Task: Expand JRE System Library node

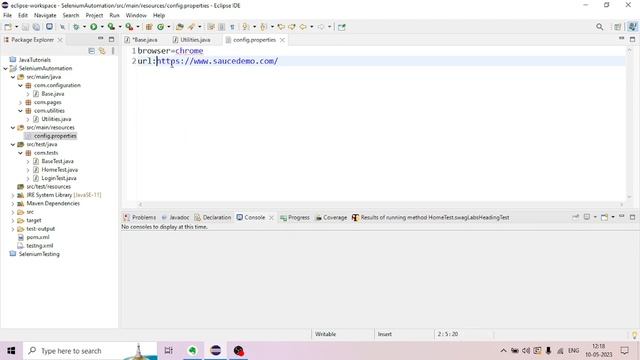Action: [13, 195]
